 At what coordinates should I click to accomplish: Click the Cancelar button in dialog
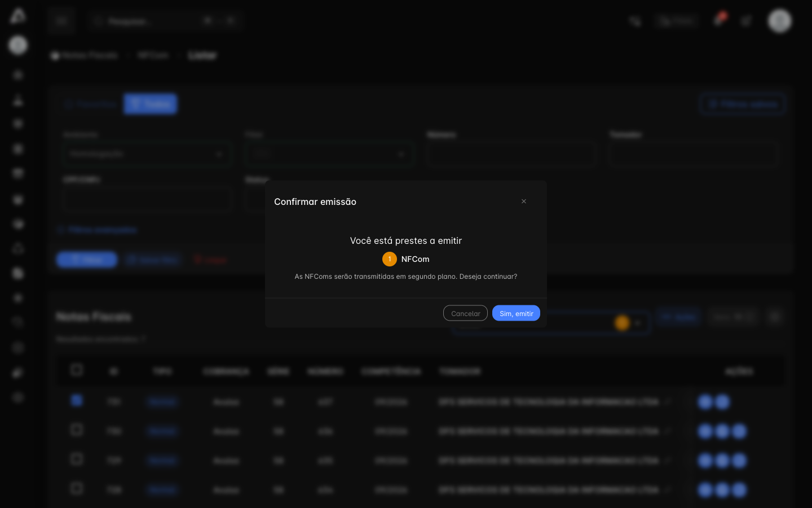tap(465, 313)
